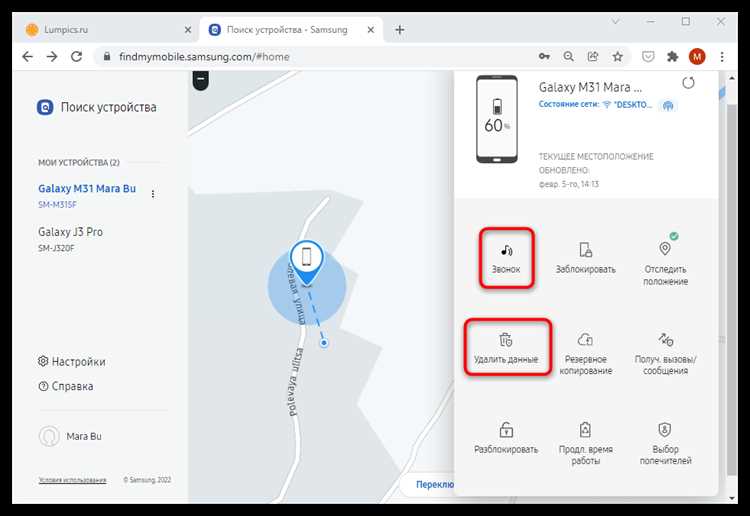Open Справка help link
The height and width of the screenshot is (516, 750).
(66, 386)
